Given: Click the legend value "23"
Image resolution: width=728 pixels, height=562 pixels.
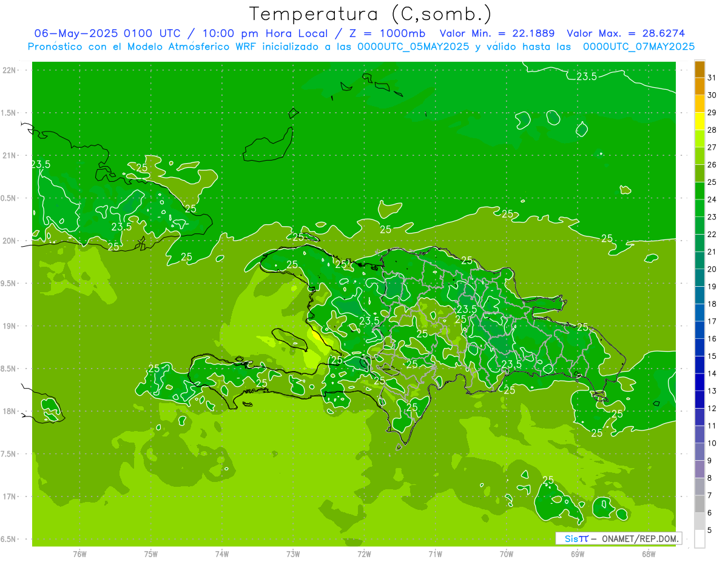Looking at the screenshot, I should point(712,217).
